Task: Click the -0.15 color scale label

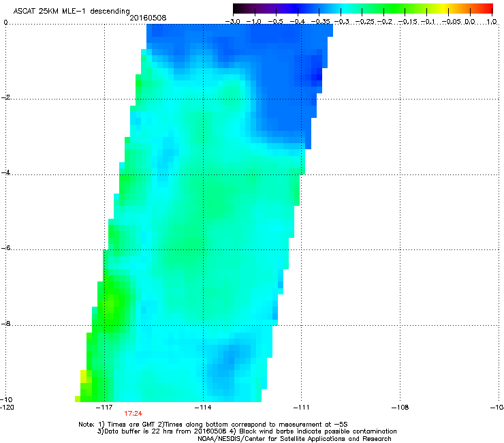Action: [407, 22]
